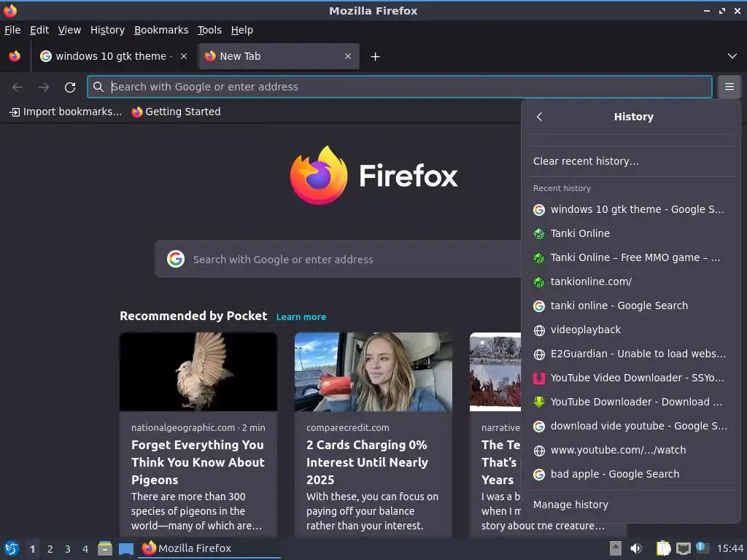Open download vide youtube history entry
Image resolution: width=747 pixels, height=560 pixels.
click(x=631, y=426)
